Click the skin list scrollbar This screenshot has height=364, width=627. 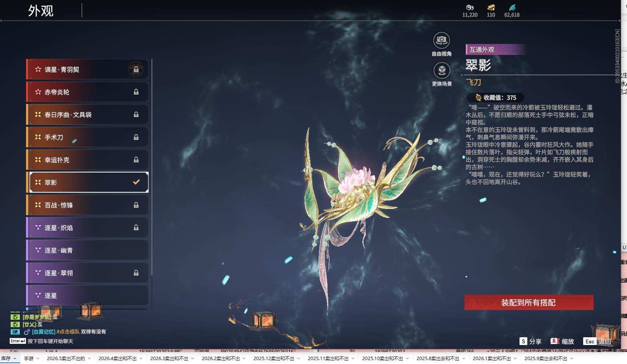pos(152,167)
